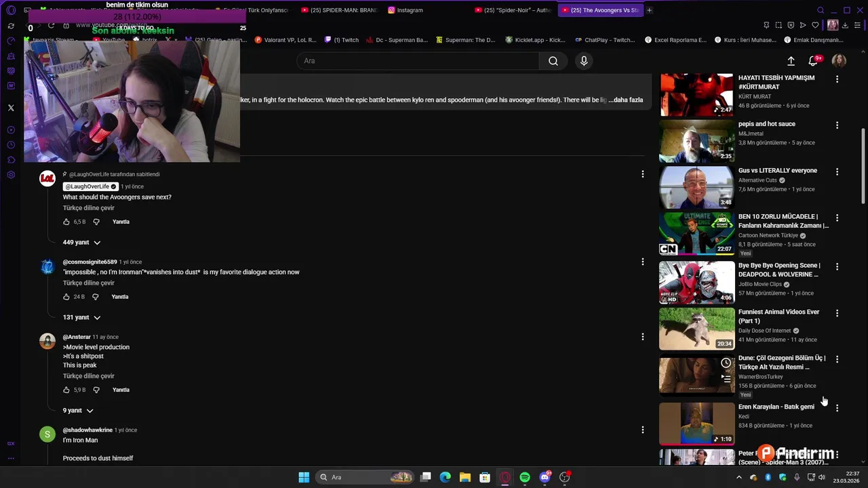The image size is (868, 488).
Task: Switch to the SPIDER-MAN: BRAND tab
Action: (x=339, y=10)
